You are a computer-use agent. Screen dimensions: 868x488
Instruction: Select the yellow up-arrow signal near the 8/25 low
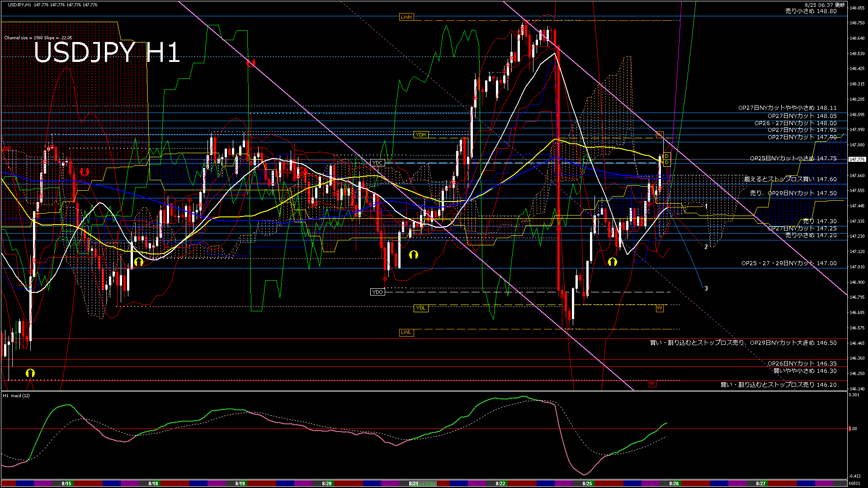coord(613,262)
